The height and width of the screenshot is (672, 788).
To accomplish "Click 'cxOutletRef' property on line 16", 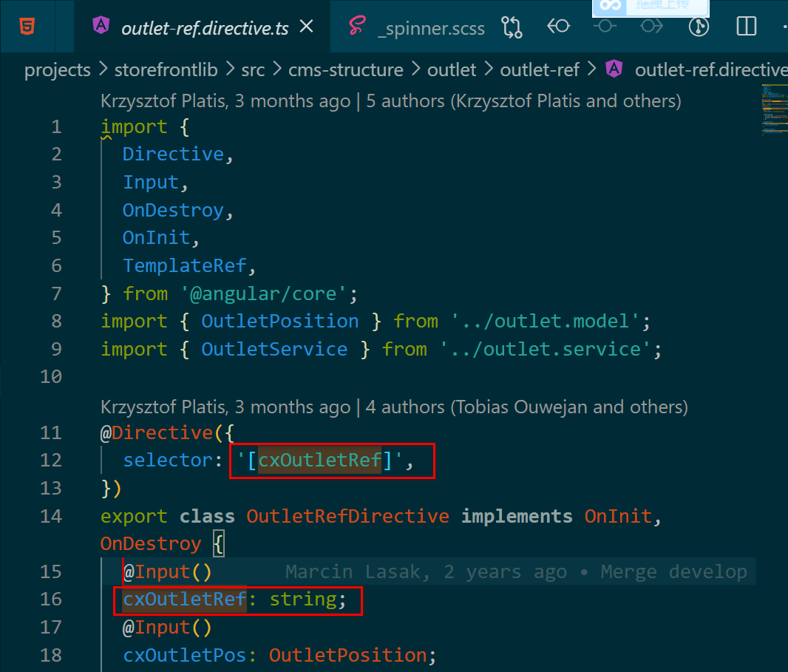I will (185, 600).
